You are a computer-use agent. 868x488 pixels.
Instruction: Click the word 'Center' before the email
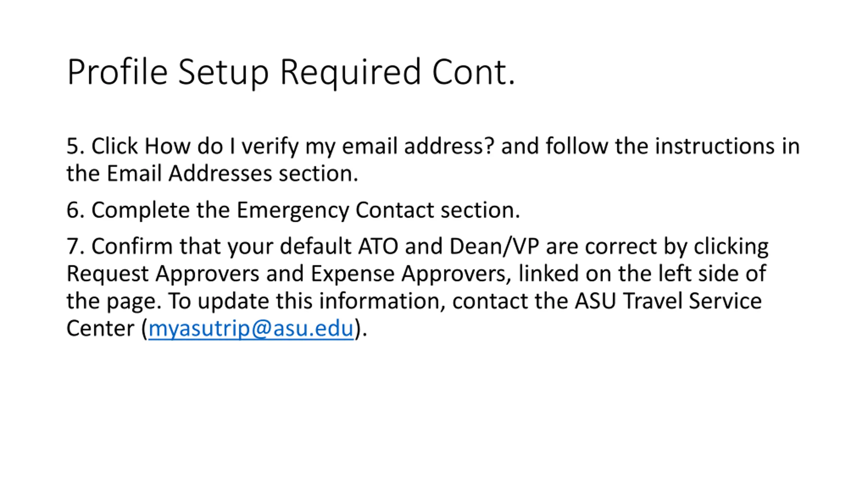point(100,328)
